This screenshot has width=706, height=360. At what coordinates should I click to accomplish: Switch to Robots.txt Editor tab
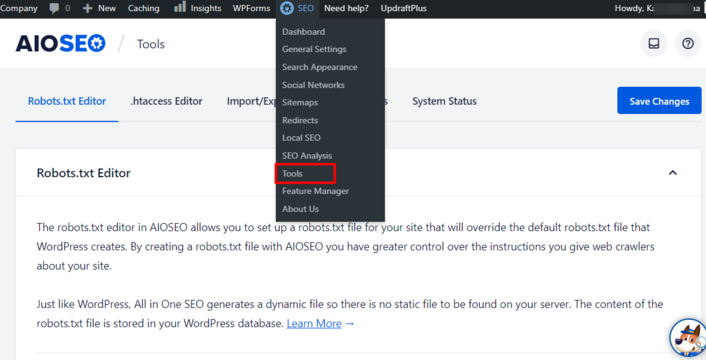(x=67, y=101)
